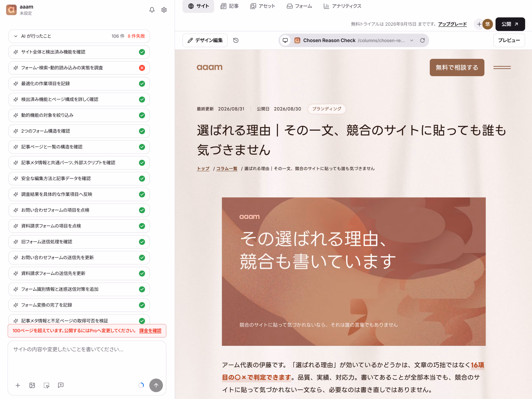Image resolution: width=532 pixels, height=399 pixels.
Task: Click the version history clock icon
Action: (236, 40)
